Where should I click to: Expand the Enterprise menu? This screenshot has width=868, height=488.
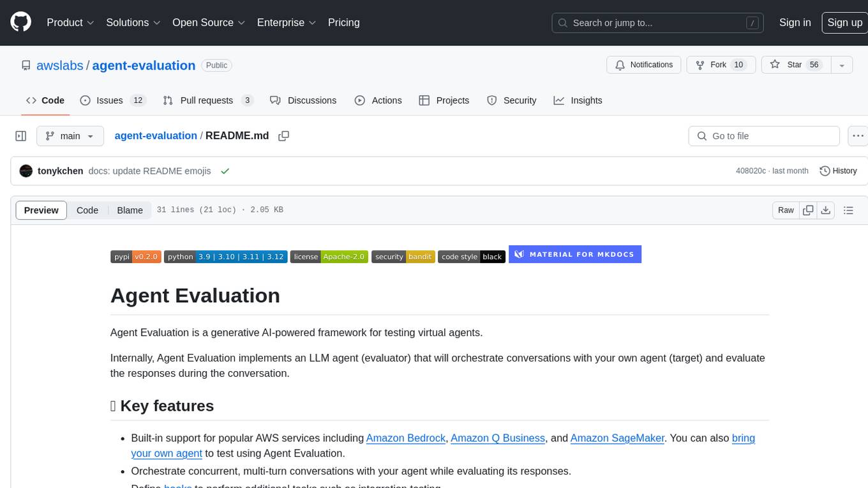[x=287, y=22]
